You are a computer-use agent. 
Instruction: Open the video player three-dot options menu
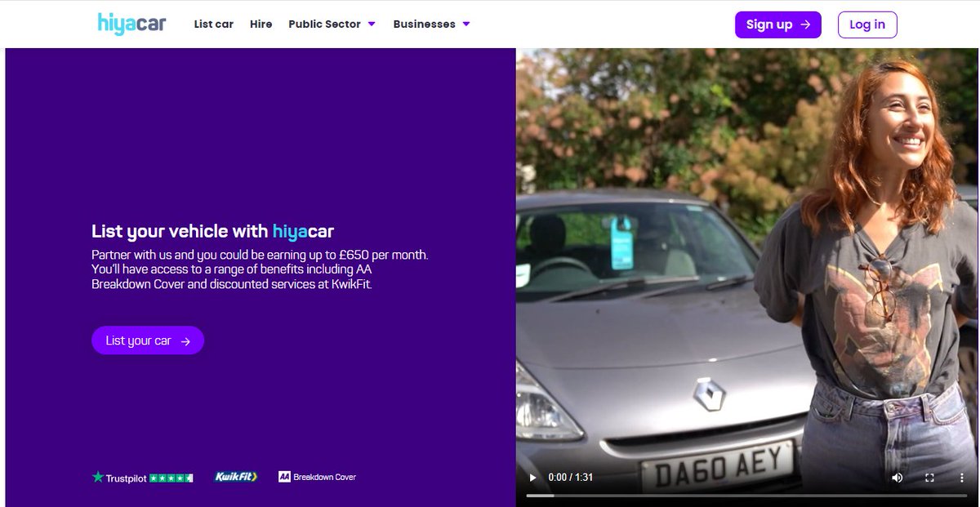tap(961, 478)
